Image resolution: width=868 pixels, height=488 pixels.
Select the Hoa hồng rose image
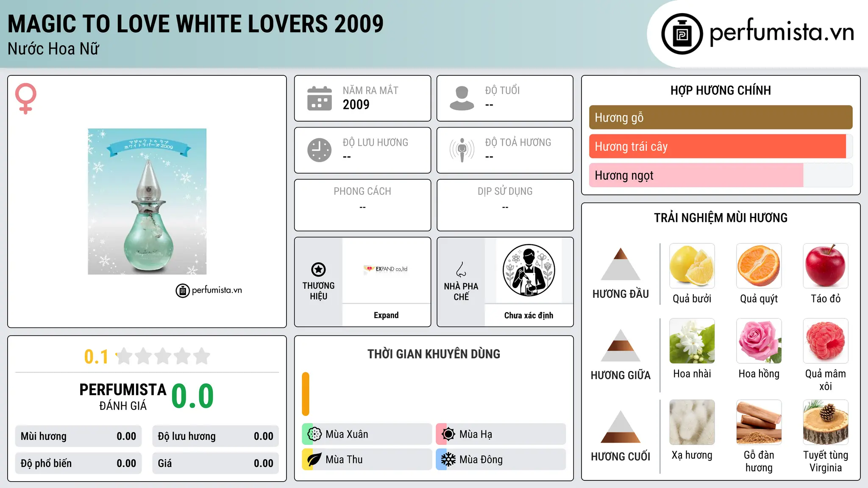759,341
